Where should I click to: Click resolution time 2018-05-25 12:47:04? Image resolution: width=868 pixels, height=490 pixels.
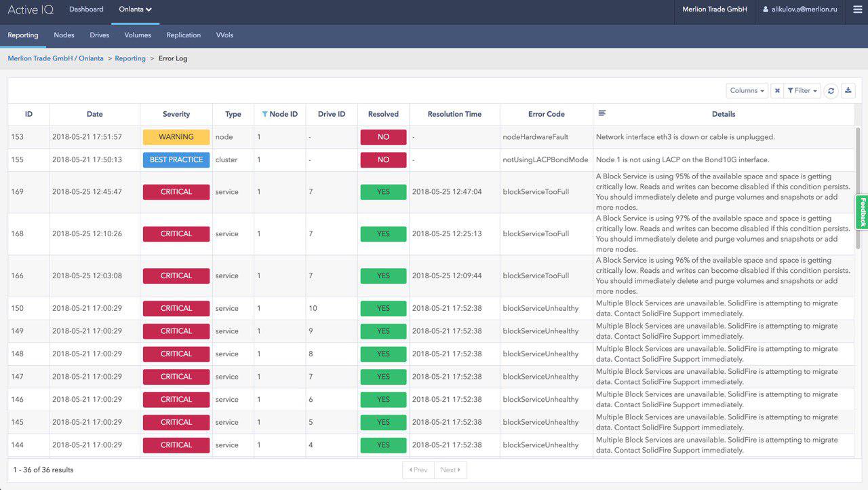(x=447, y=192)
